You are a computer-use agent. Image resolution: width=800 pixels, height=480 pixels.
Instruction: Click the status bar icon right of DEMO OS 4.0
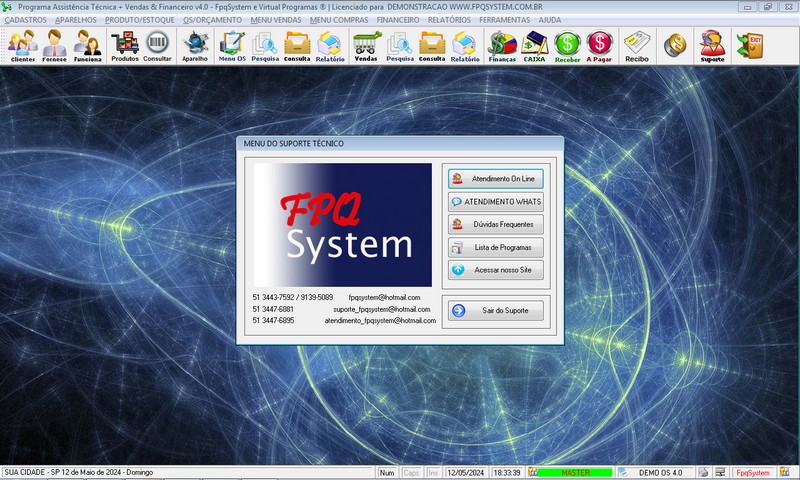(704, 472)
